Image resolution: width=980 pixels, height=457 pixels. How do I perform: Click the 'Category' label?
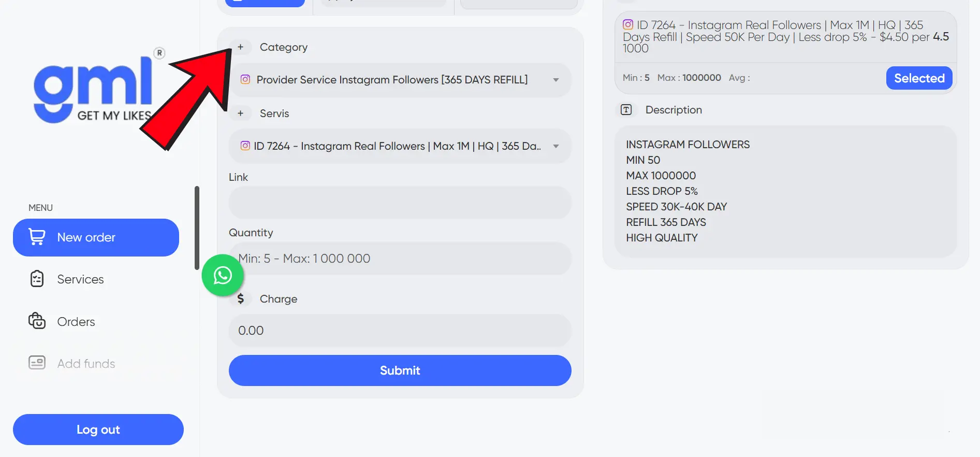tap(284, 47)
